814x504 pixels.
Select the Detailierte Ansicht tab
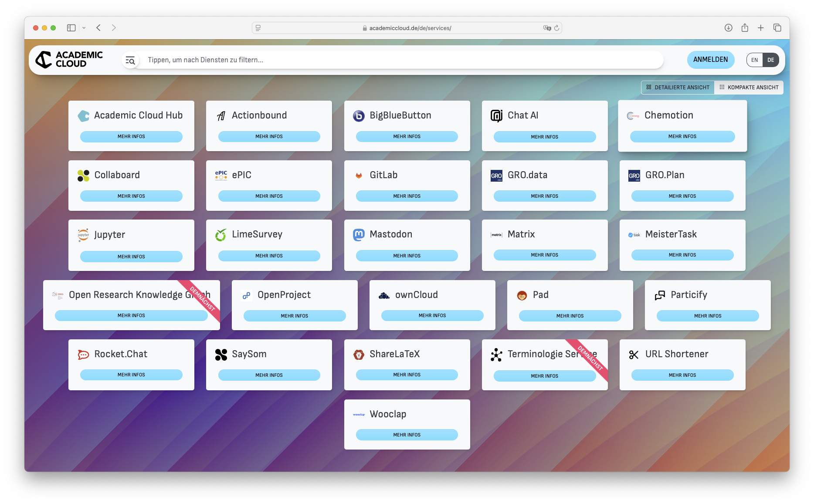(x=678, y=87)
